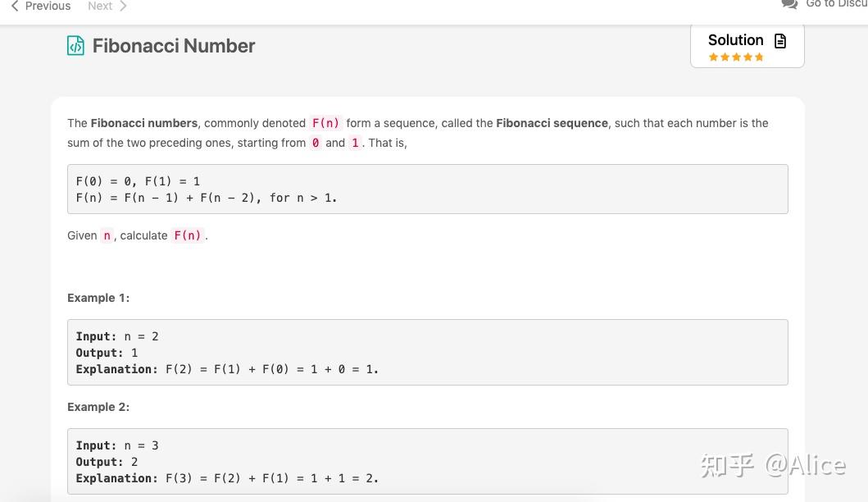Click the code file icon beside Fibonacci Number
Image resolution: width=868 pixels, height=502 pixels.
76,45
